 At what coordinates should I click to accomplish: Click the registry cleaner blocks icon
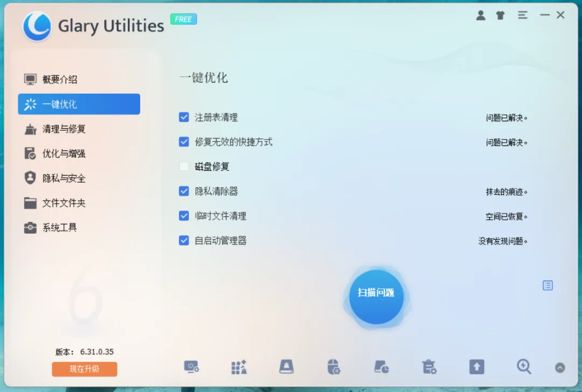239,367
